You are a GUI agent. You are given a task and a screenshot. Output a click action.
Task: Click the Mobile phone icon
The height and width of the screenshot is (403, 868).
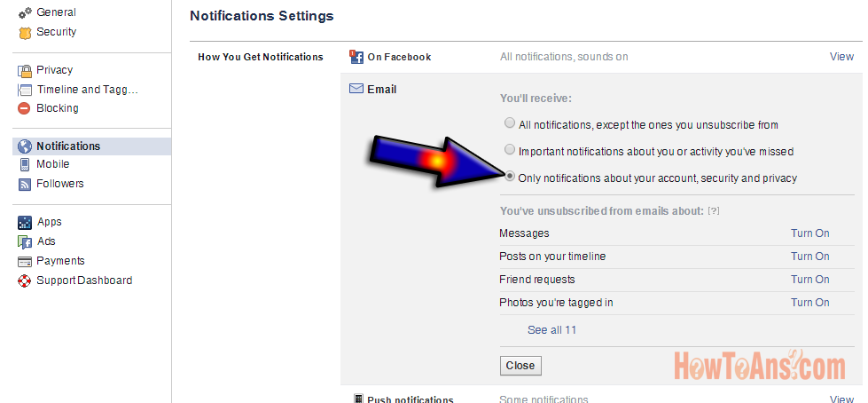tap(25, 164)
